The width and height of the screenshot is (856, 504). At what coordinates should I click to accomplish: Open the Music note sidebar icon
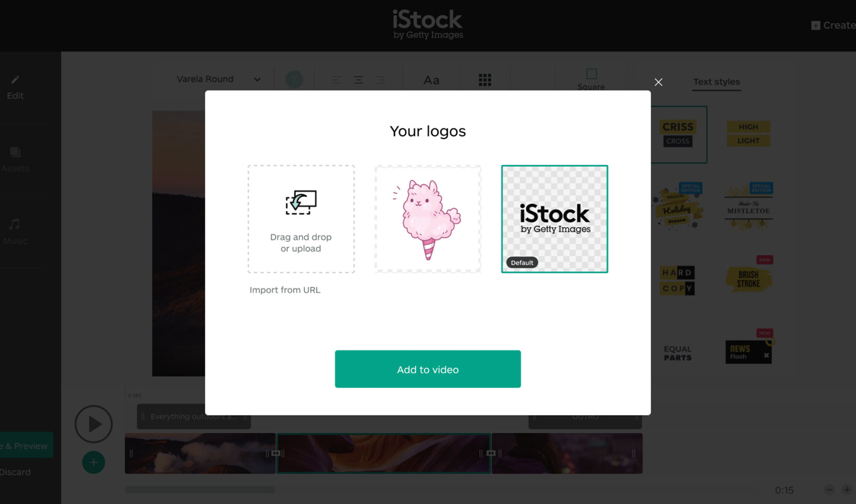coord(15,224)
